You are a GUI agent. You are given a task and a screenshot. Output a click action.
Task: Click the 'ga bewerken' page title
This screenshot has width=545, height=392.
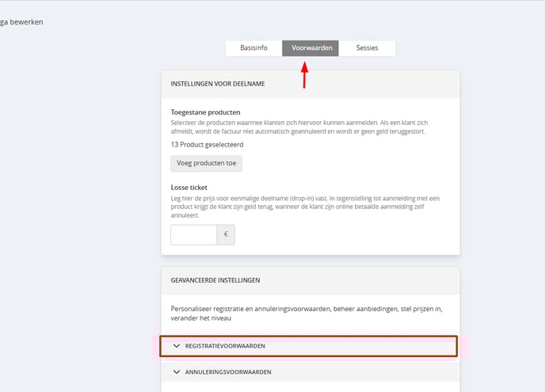click(21, 22)
